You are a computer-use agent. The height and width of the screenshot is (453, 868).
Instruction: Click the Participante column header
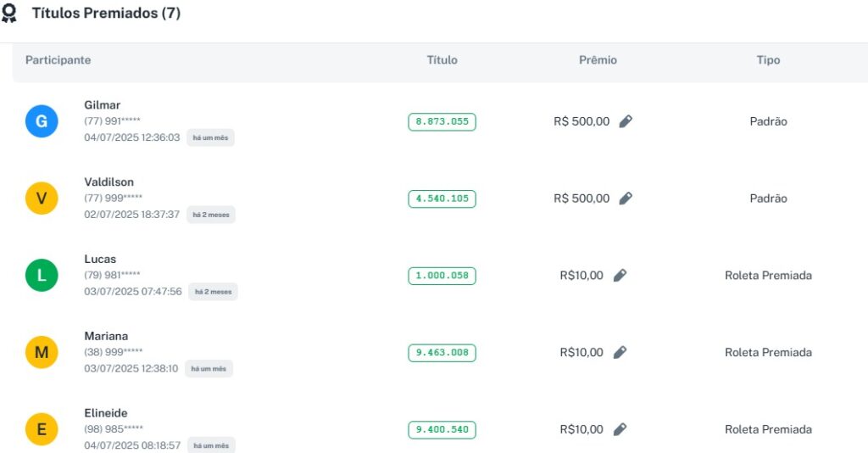(x=58, y=60)
